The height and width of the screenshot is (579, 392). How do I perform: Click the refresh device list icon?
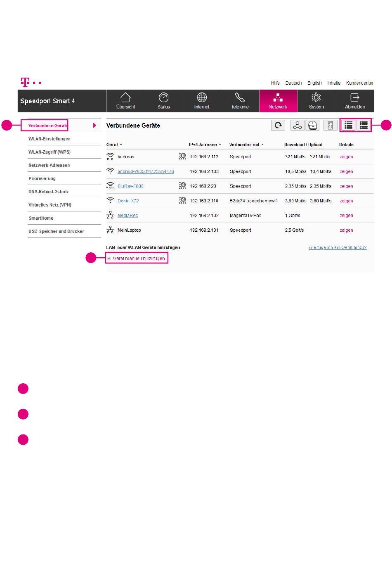(x=278, y=125)
